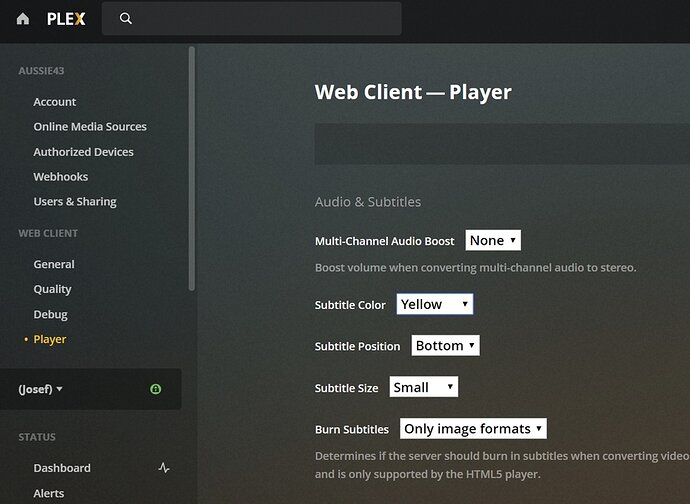Click the WEB CLIENT section header
690x504 pixels.
point(48,233)
